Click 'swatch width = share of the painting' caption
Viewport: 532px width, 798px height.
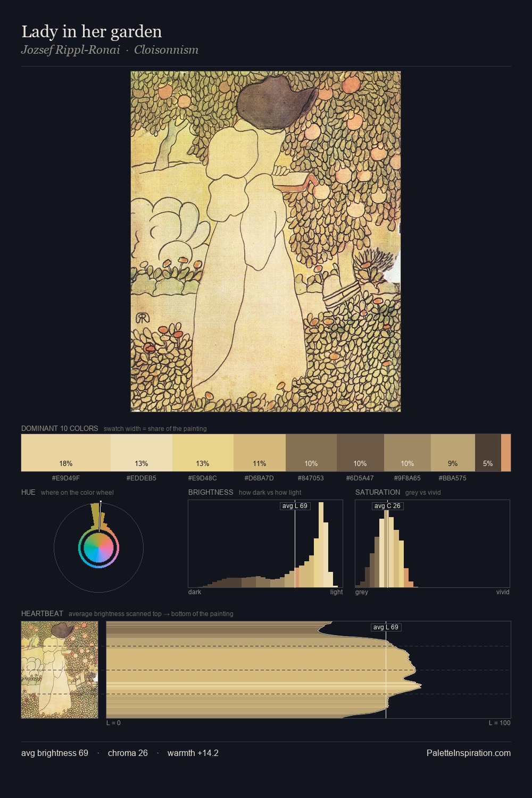155,429
